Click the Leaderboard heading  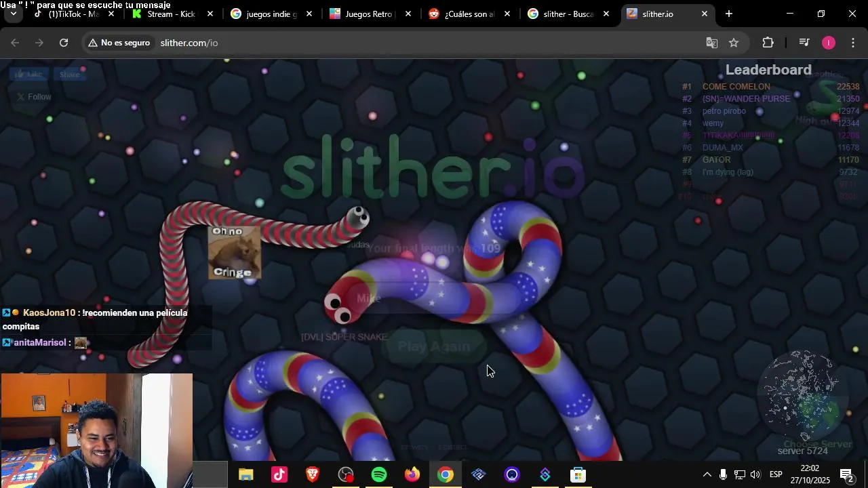pos(768,70)
